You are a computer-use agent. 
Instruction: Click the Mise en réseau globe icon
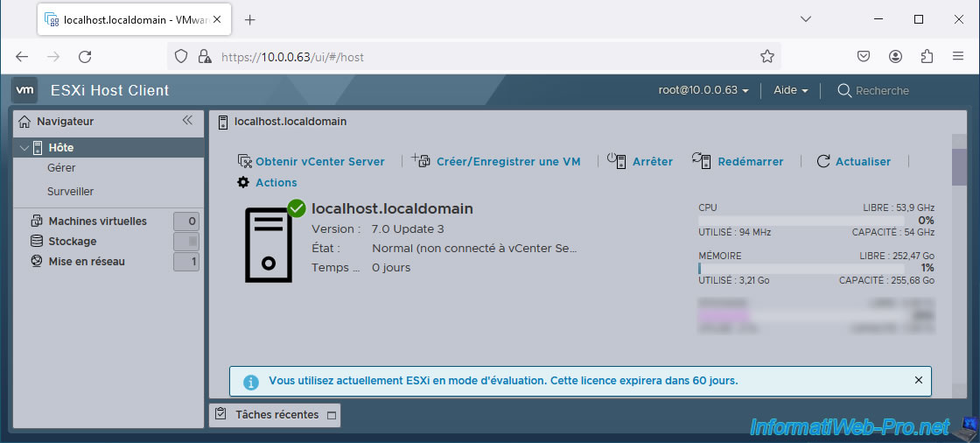coord(37,261)
